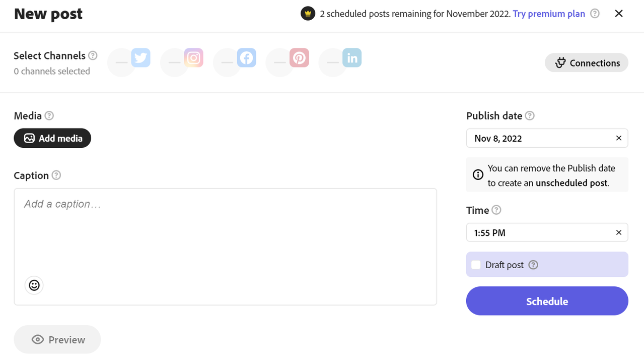Select the Pinterest channel icon

[x=299, y=58]
